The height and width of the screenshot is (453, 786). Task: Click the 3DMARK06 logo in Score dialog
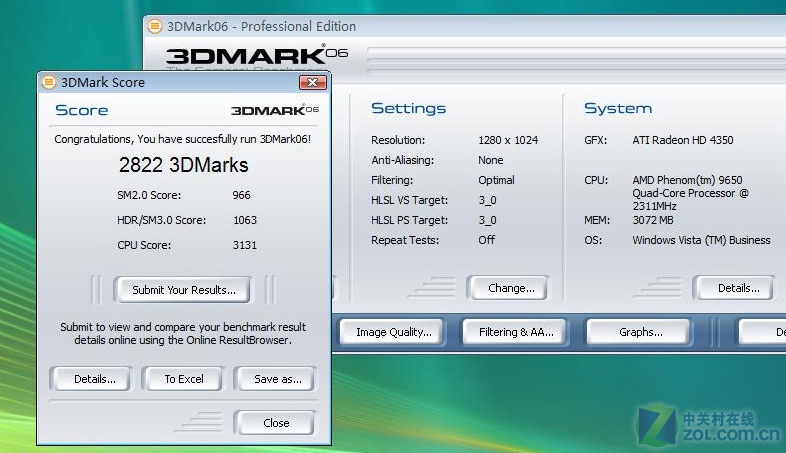275,110
